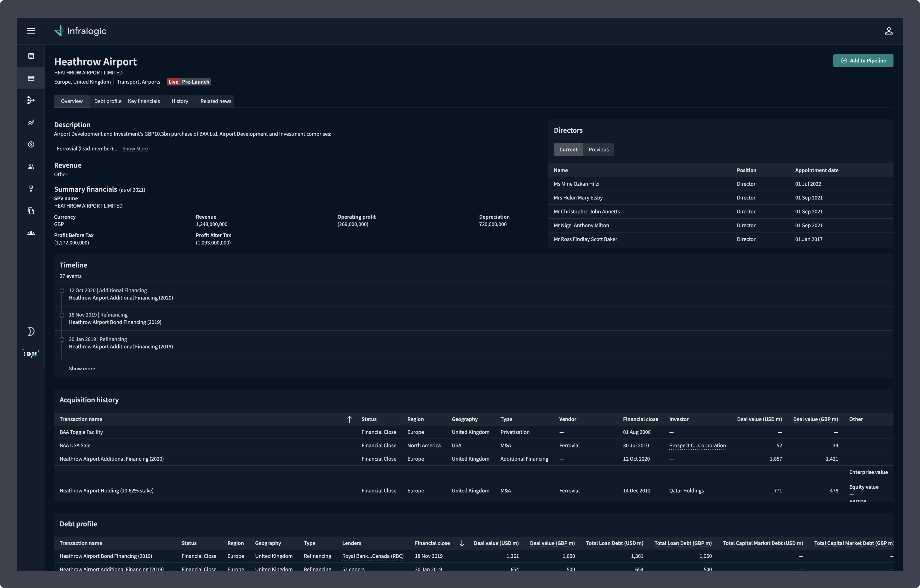This screenshot has width=920, height=588.
Task: Click the pipeline merge-arrow sidebar icon
Action: pyautogui.click(x=31, y=100)
